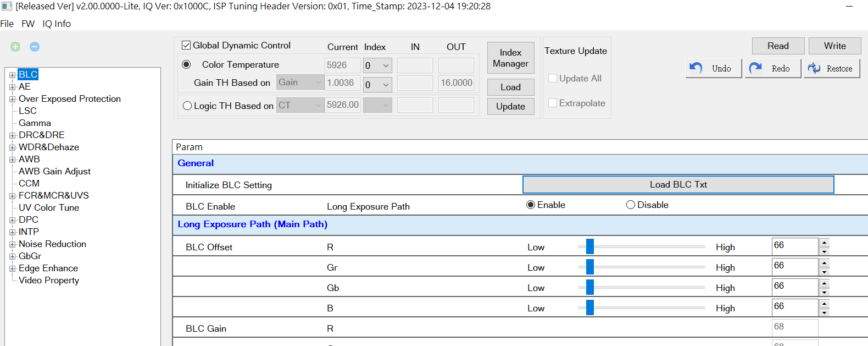Decrease BLC Offset Gb value with down arrow
The image size is (868, 346).
click(824, 292)
